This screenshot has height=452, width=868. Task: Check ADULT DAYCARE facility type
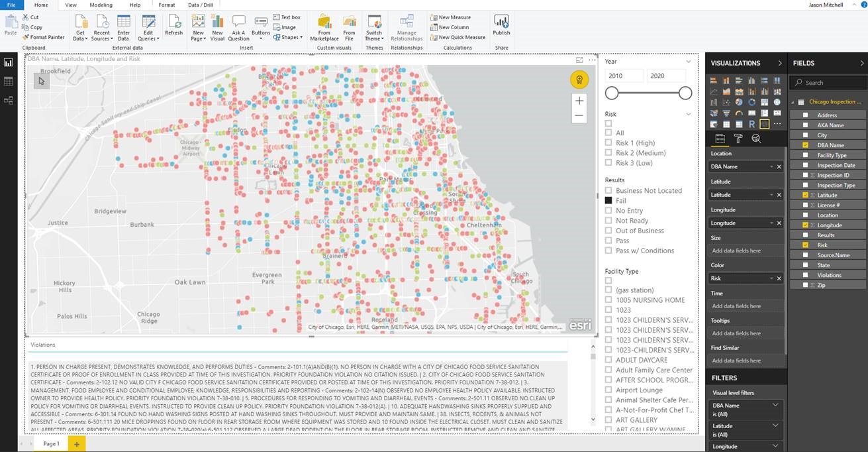(608, 360)
